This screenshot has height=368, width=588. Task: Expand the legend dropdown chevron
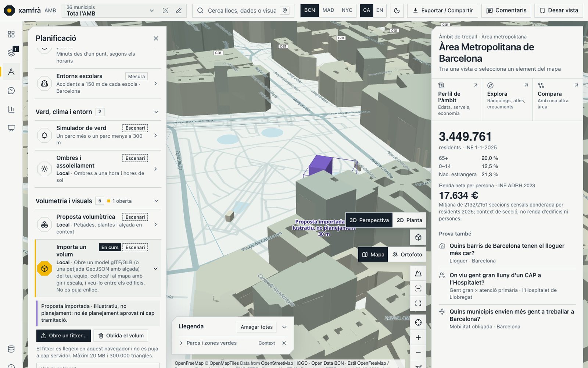tap(284, 327)
